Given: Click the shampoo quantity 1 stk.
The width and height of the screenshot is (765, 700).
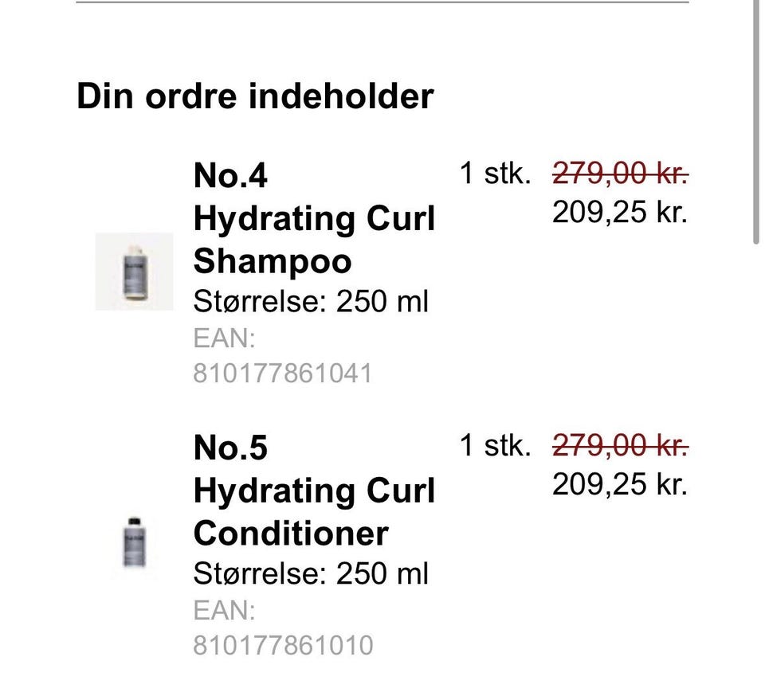Looking at the screenshot, I should [495, 173].
